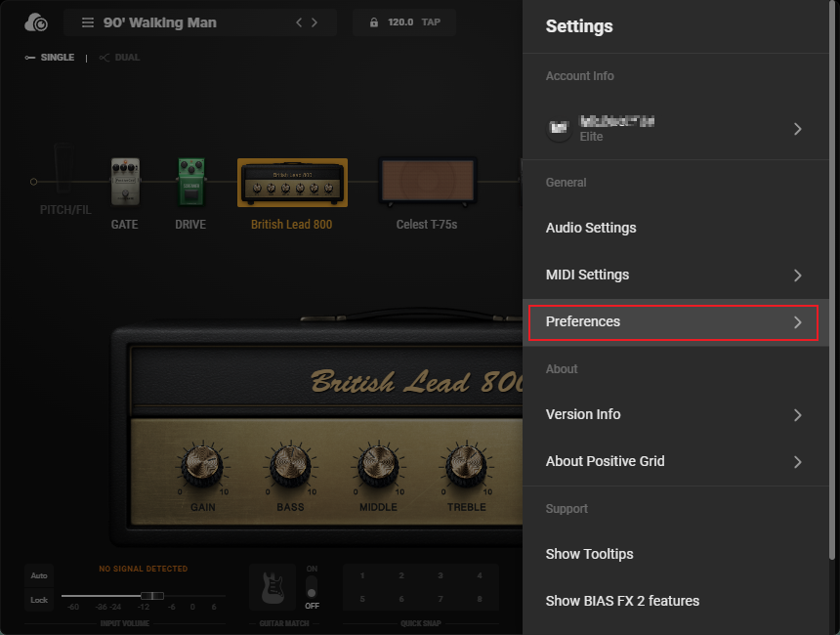Viewport: 840px width, 635px height.
Task: Select SINGLE signal path mode
Action: tap(58, 58)
